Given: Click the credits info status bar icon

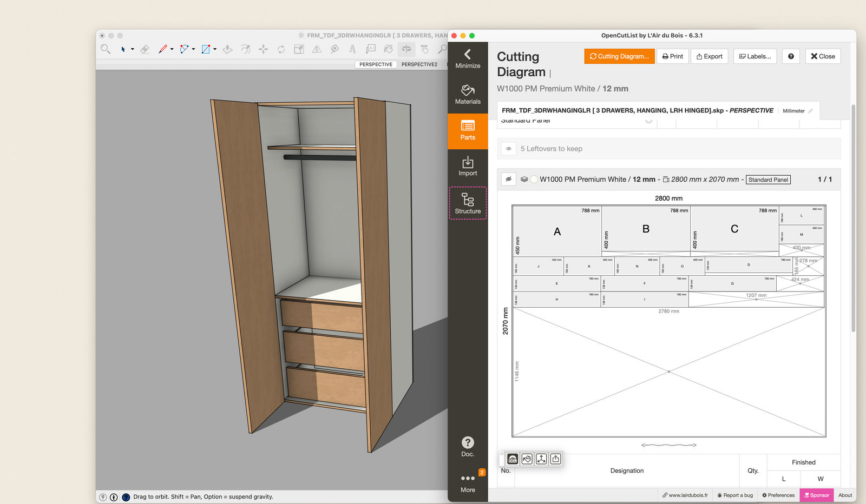Looking at the screenshot, I should pyautogui.click(x=114, y=497).
